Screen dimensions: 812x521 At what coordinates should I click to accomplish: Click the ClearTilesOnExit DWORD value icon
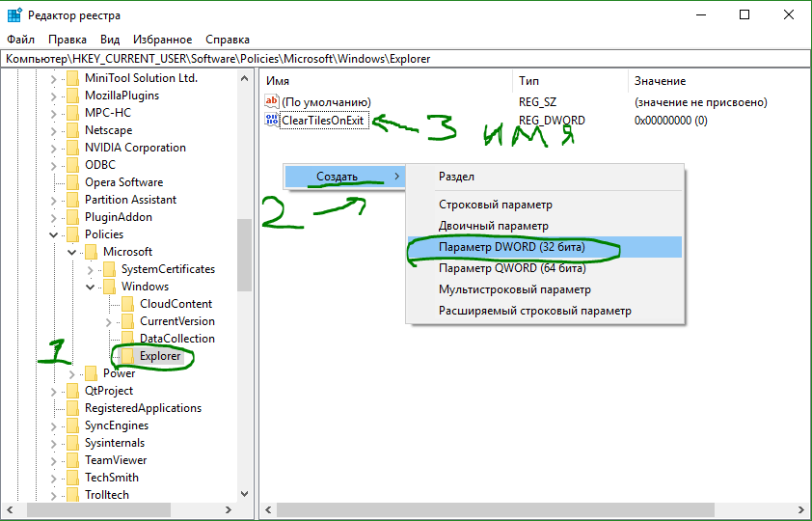click(x=271, y=121)
